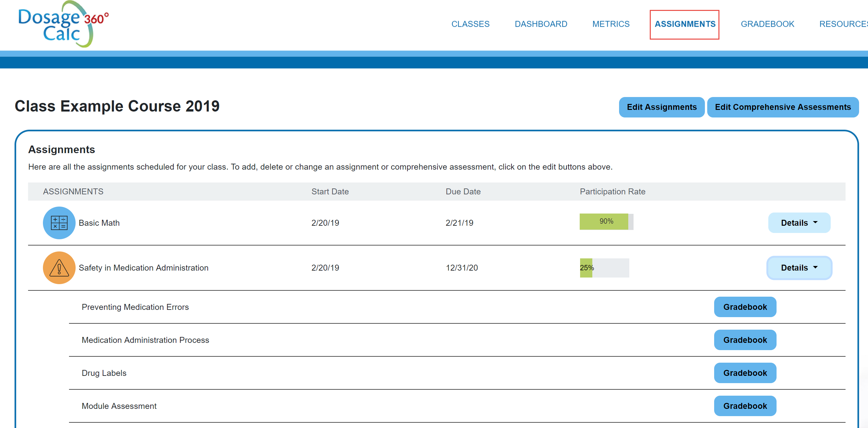Click the DosageCalc 360 logo
Screen dimensions: 868x428
coord(63,24)
